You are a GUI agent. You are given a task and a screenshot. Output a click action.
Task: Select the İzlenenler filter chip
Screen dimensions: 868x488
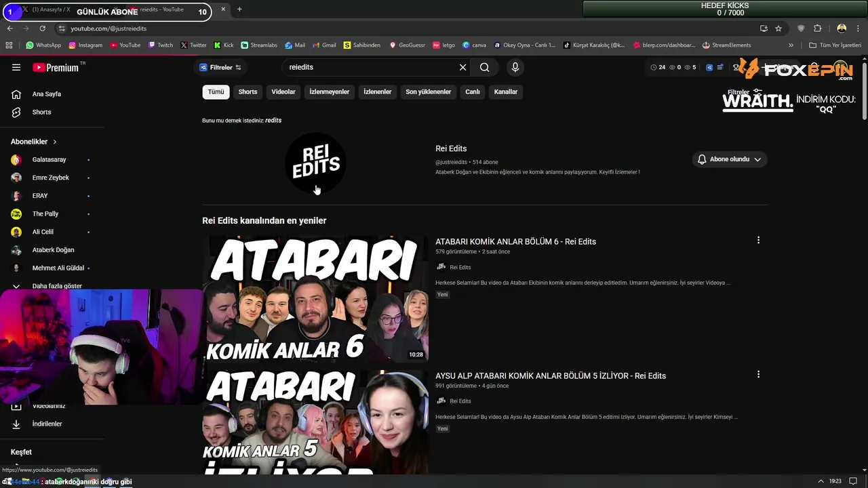(x=377, y=91)
